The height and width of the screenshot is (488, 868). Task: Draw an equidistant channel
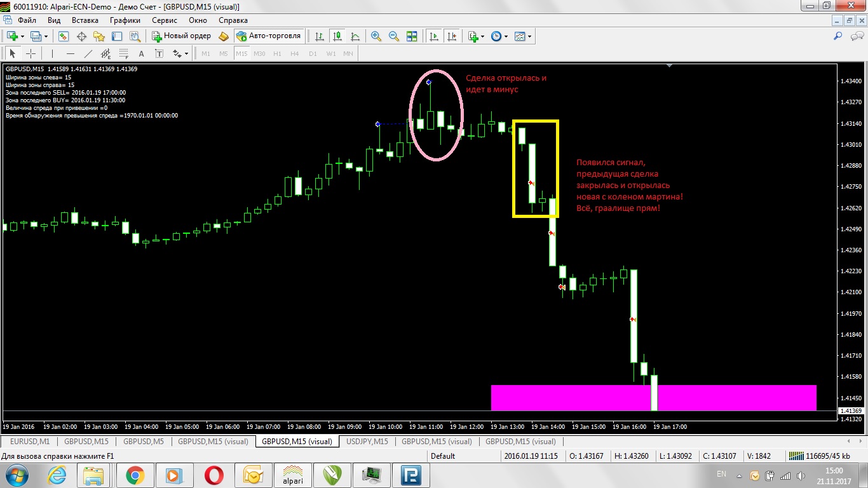click(105, 53)
